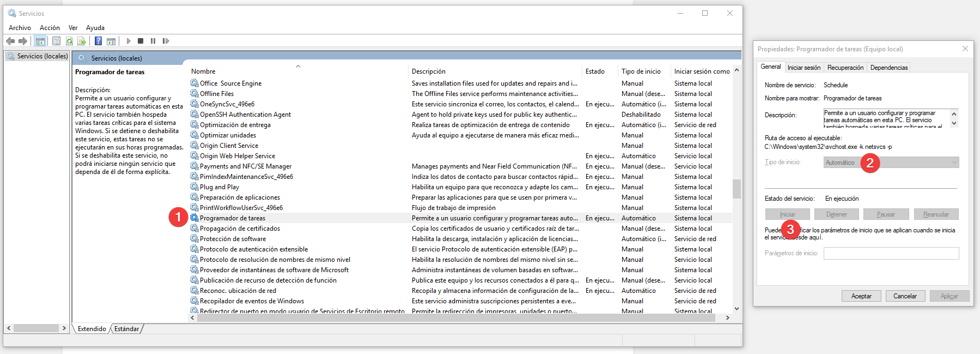Viewport: 980px width, 354px height.
Task: Select the Extendido view tab
Action: [92, 329]
